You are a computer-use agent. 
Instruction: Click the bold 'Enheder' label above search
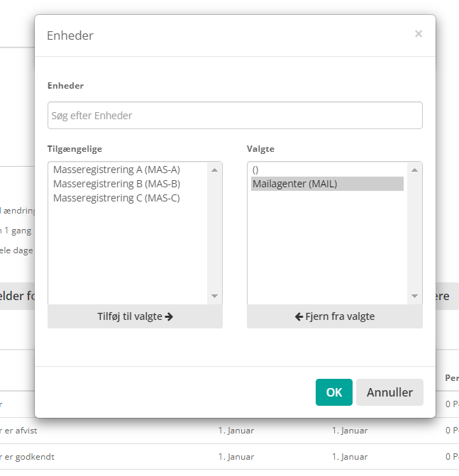[x=65, y=86]
